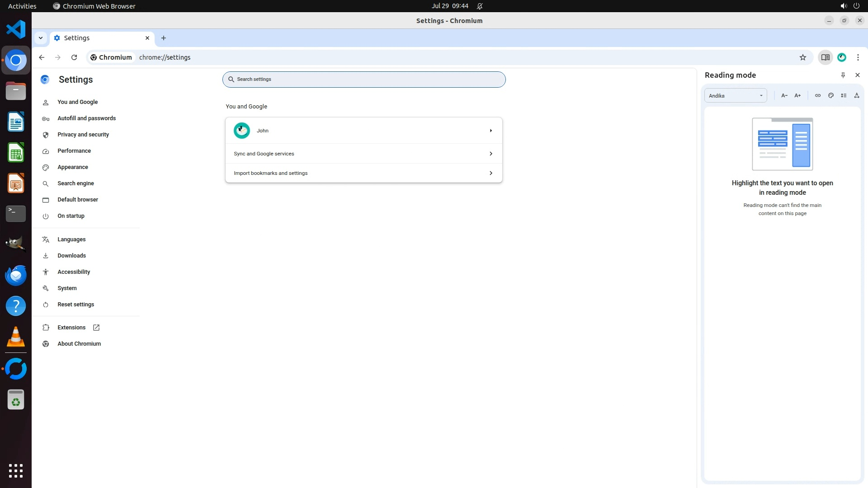Open the John profile avatar menu
The height and width of the screenshot is (488, 868).
pos(842,57)
